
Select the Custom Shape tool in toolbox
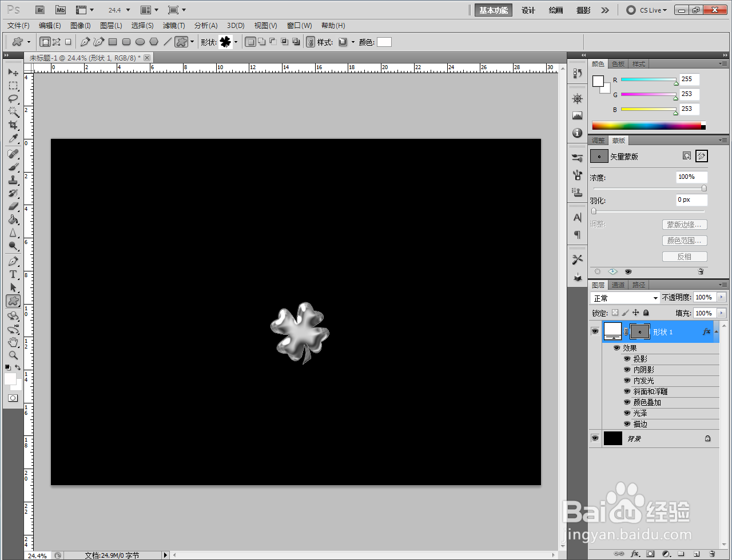coord(13,301)
